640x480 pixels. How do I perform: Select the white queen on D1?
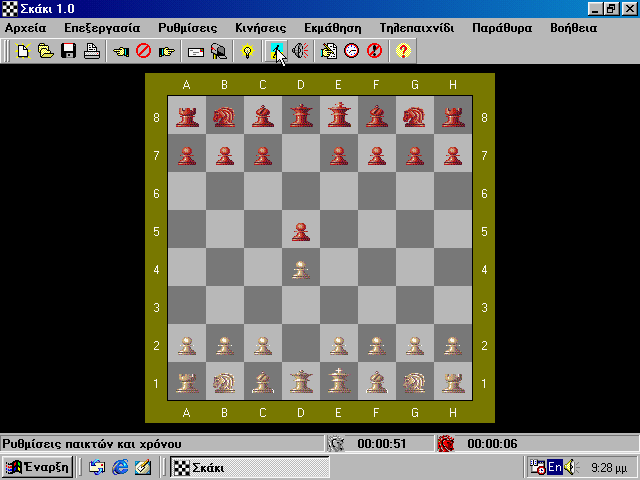coord(301,383)
